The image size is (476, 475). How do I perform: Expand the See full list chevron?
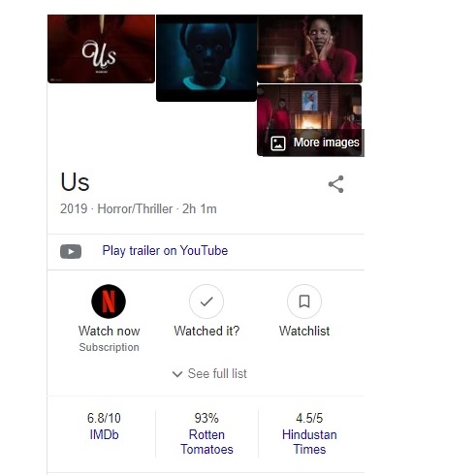coord(177,374)
